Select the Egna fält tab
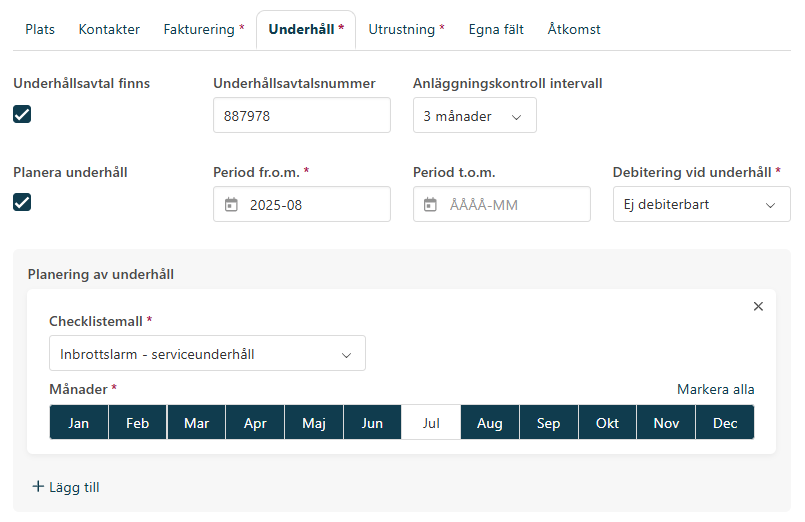Image resolution: width=805 pixels, height=522 pixels. (x=496, y=30)
